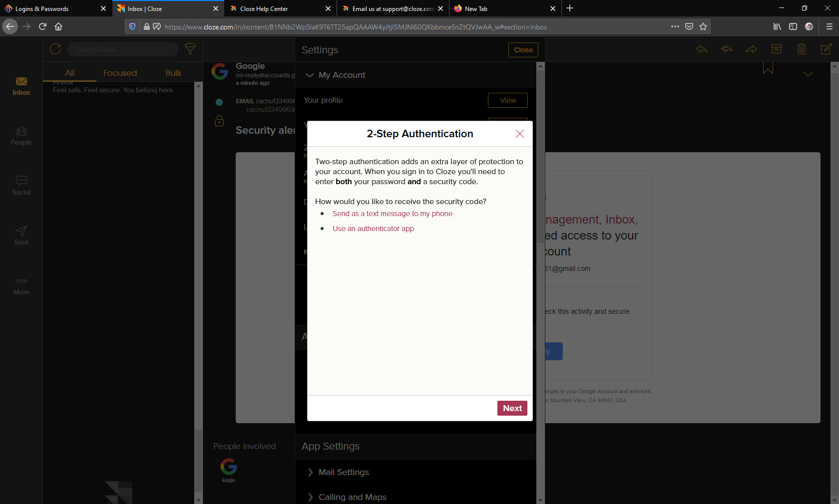The height and width of the screenshot is (504, 839).
Task: Choose Use an authenticator app option
Action: 373,229
